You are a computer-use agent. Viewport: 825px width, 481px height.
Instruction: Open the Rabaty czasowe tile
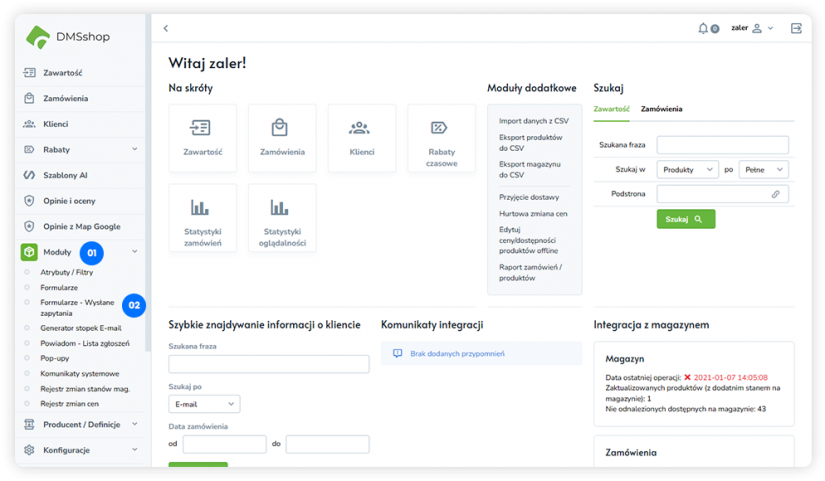coord(440,138)
